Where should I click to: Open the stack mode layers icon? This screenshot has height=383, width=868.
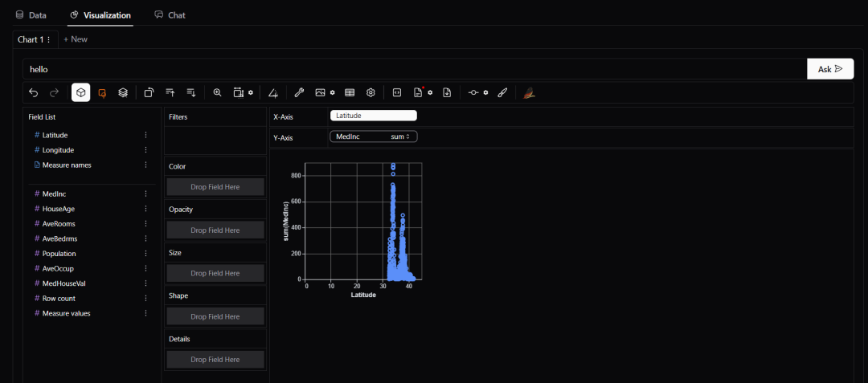pos(123,93)
